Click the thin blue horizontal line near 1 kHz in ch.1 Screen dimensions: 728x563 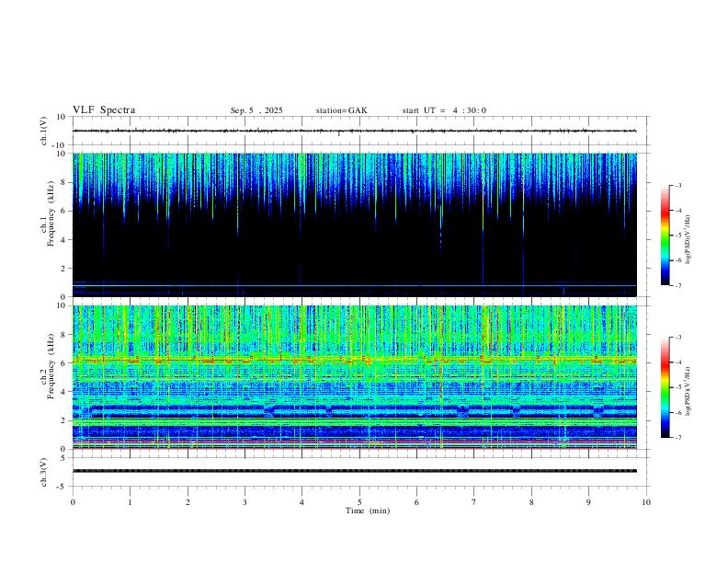tap(354, 285)
